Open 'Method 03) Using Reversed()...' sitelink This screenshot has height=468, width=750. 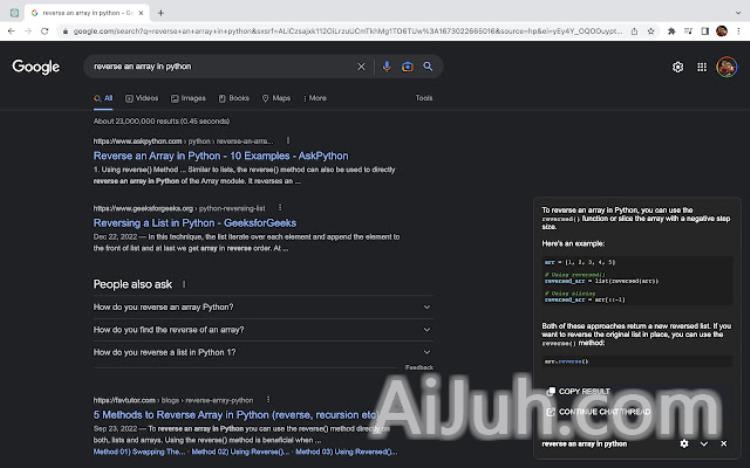[346, 452]
